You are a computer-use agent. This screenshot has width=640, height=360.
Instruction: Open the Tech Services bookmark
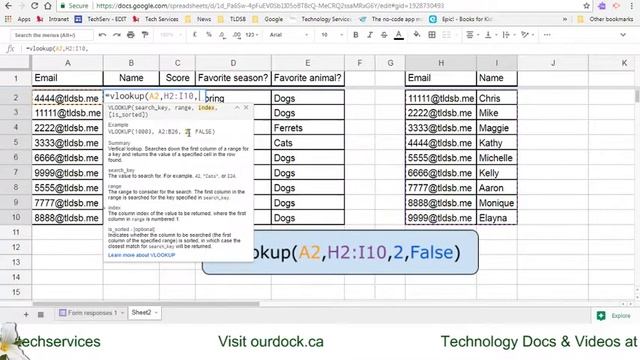tap(156, 19)
